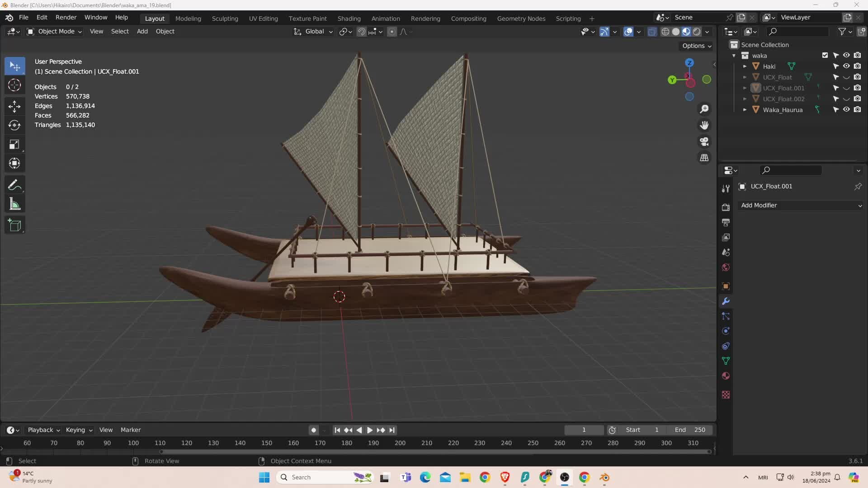The height and width of the screenshot is (488, 868).
Task: Expand the UCX_Float.001 tree item
Action: point(743,88)
